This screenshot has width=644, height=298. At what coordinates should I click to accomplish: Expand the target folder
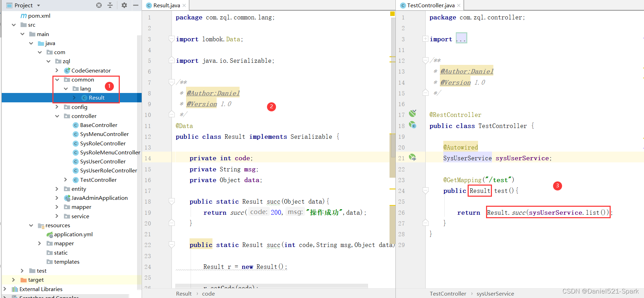click(x=14, y=280)
